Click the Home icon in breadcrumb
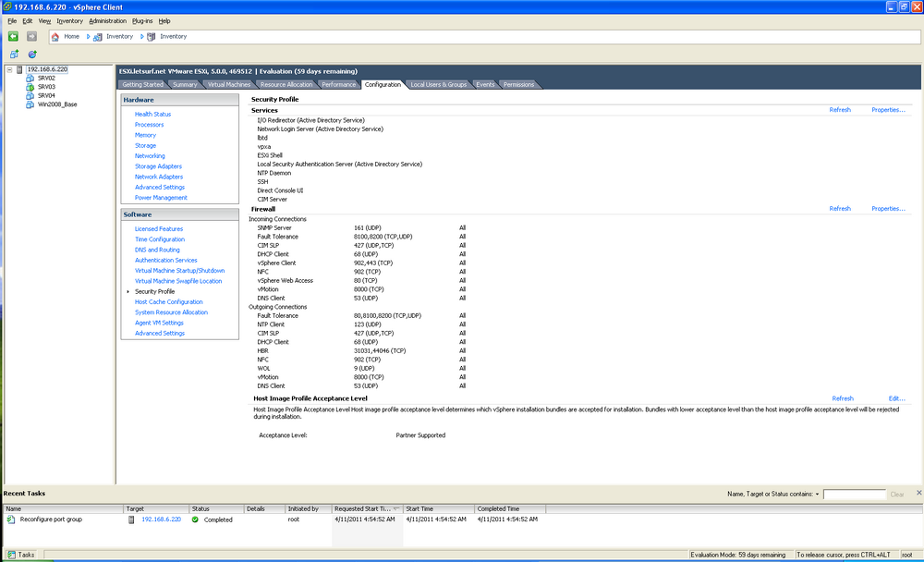The height and width of the screenshot is (562, 924). [55, 37]
